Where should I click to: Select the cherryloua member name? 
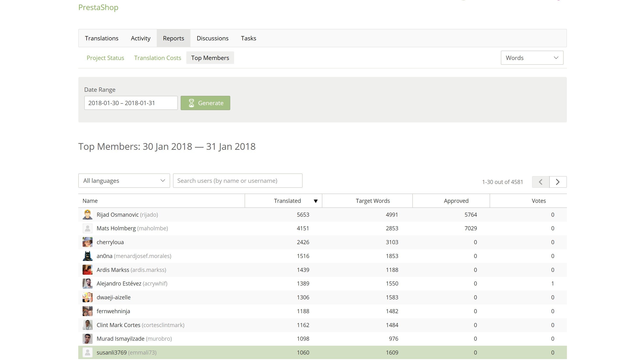point(110,242)
